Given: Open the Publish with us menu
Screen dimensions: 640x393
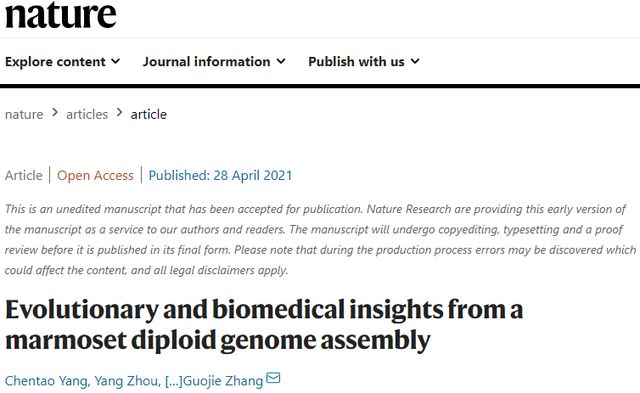Looking at the screenshot, I should pyautogui.click(x=364, y=62).
